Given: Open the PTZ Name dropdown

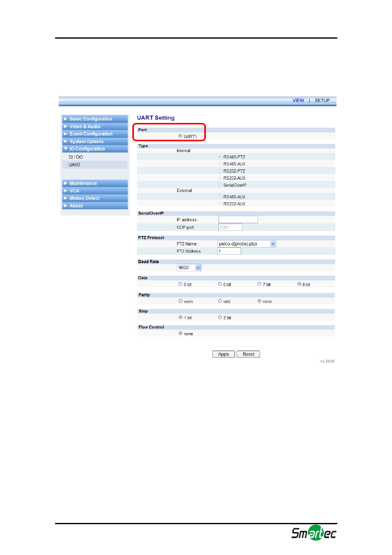Looking at the screenshot, I should click(x=247, y=244).
